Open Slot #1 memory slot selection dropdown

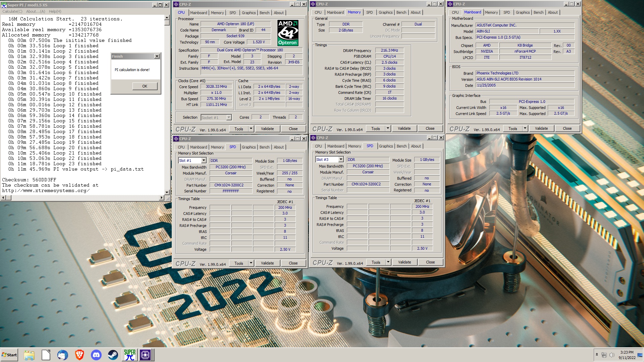204,161
